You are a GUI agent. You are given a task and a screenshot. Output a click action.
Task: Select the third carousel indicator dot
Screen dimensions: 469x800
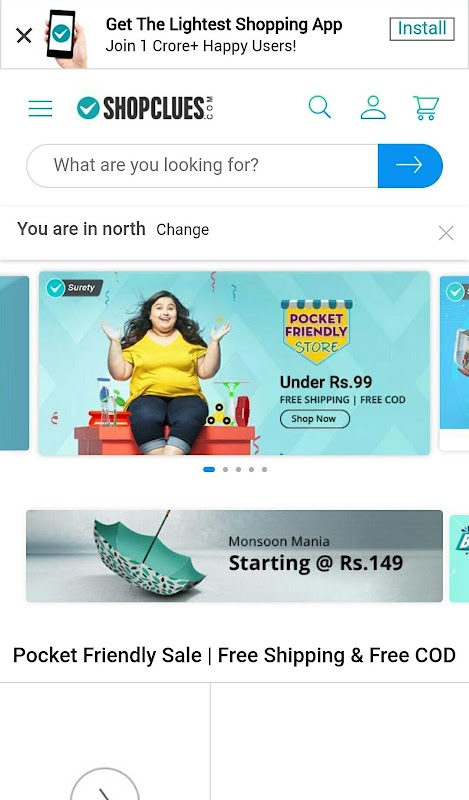[238, 469]
